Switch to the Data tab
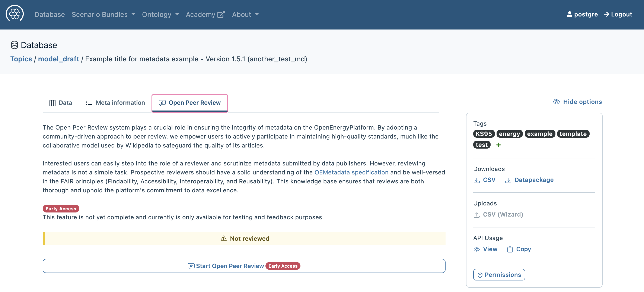The height and width of the screenshot is (292, 644). pos(61,103)
